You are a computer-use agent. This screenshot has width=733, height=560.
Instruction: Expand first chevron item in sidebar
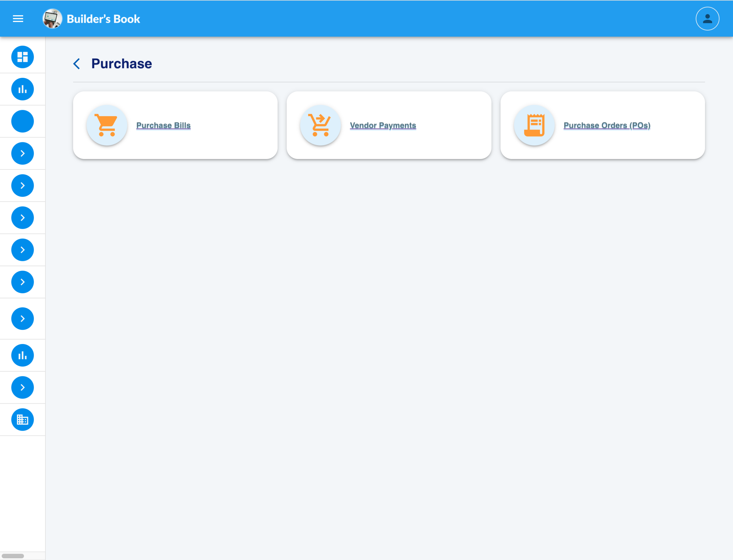22,153
